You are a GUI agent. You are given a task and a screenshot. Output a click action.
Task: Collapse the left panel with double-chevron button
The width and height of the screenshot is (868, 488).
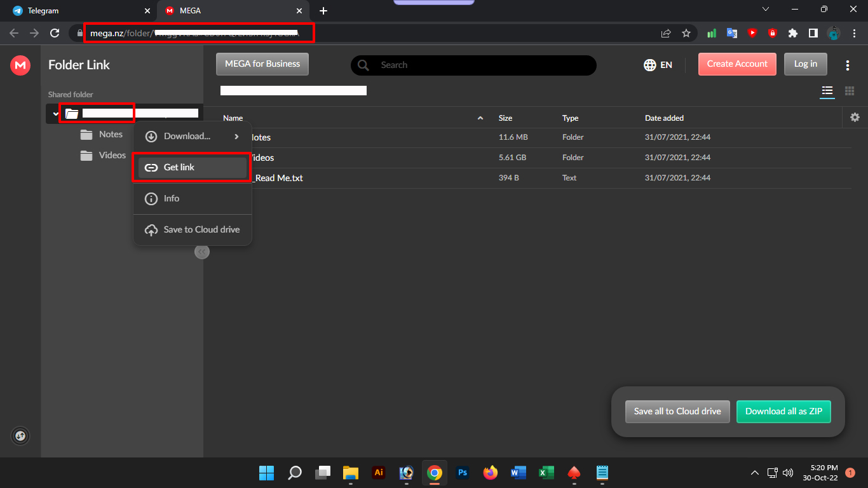tap(202, 252)
